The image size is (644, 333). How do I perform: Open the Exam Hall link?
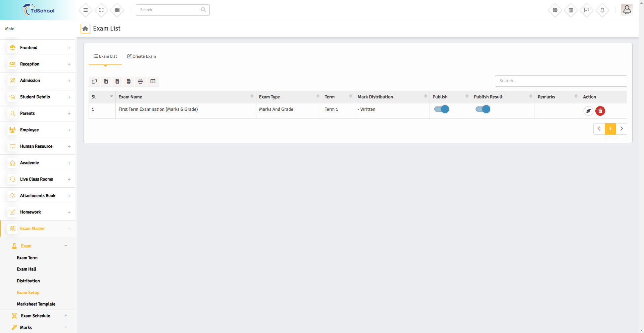[27, 269]
